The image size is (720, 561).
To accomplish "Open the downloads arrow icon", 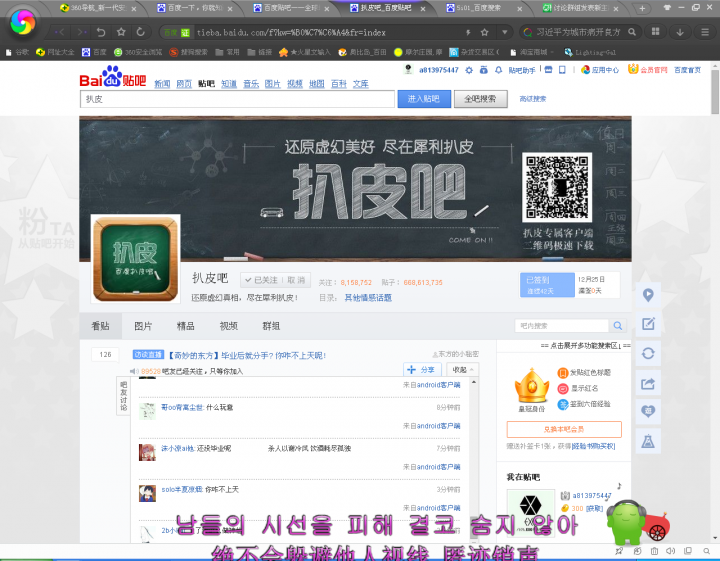I will click(x=680, y=32).
